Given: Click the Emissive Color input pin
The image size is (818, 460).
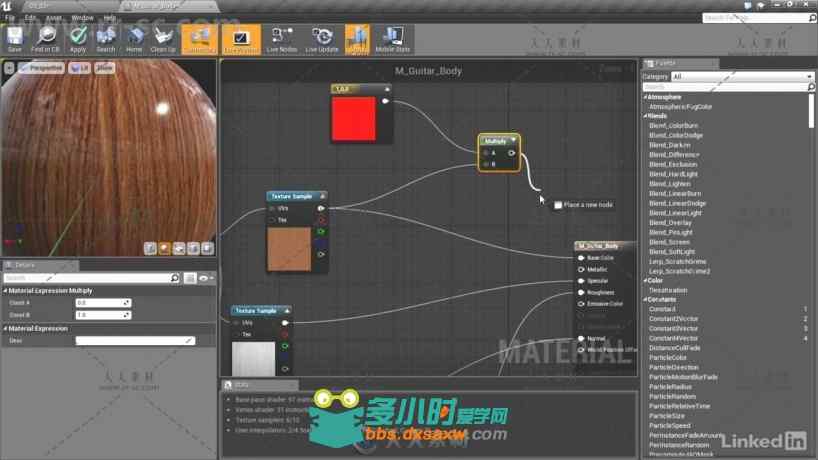Looking at the screenshot, I should [581, 304].
